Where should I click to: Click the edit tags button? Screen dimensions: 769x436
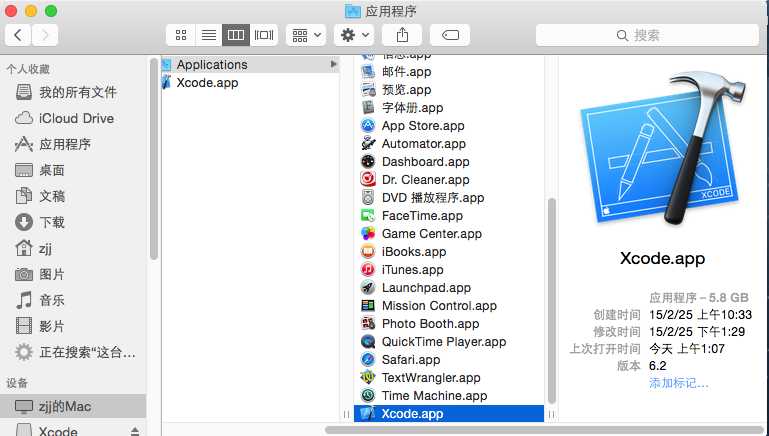coord(450,35)
